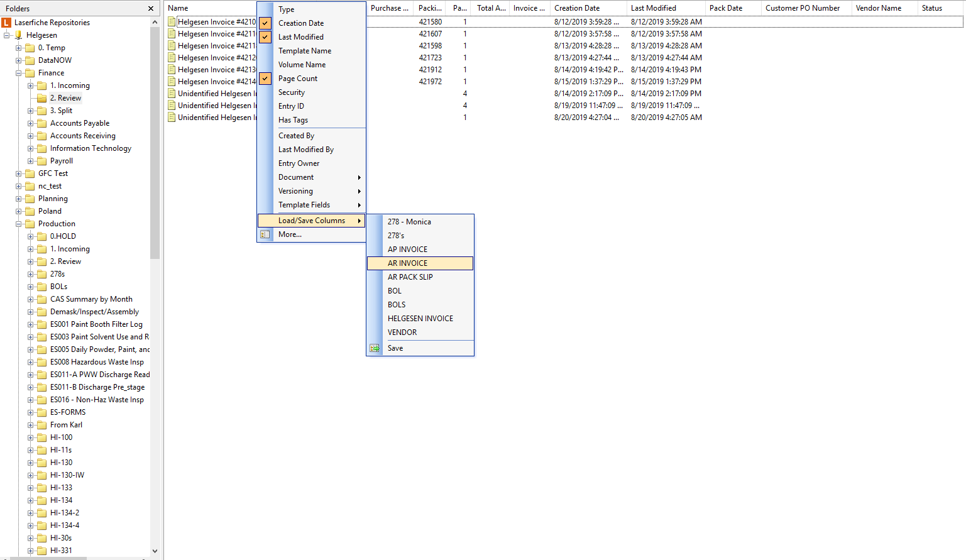Click the Laserfiche Repositories root icon
This screenshot has height=560, width=966.
coord(6,23)
